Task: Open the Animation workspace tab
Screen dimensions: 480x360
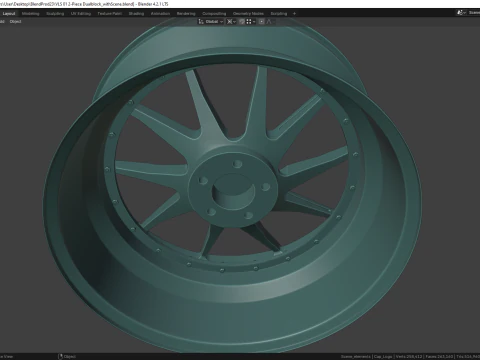Action: [x=160, y=14]
